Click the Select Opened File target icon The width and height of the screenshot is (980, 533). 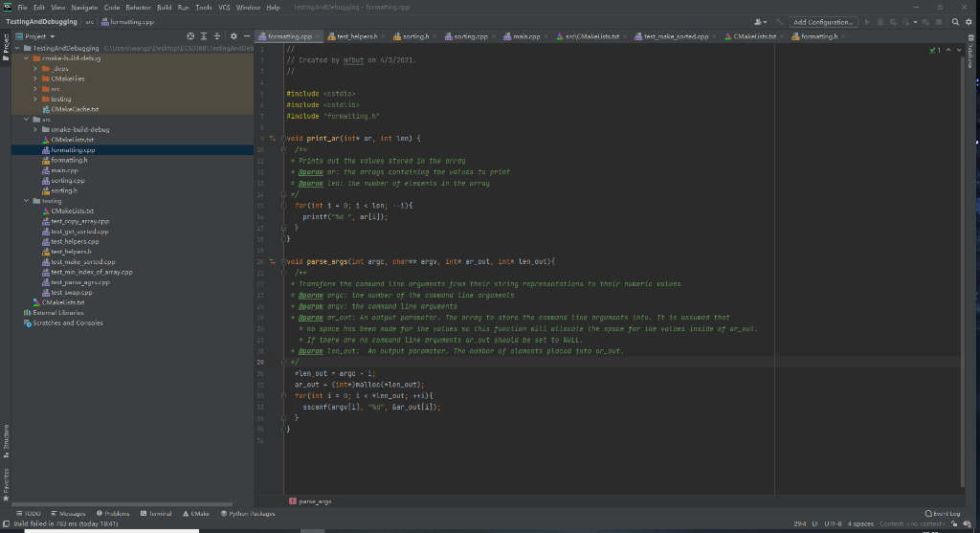(x=189, y=36)
